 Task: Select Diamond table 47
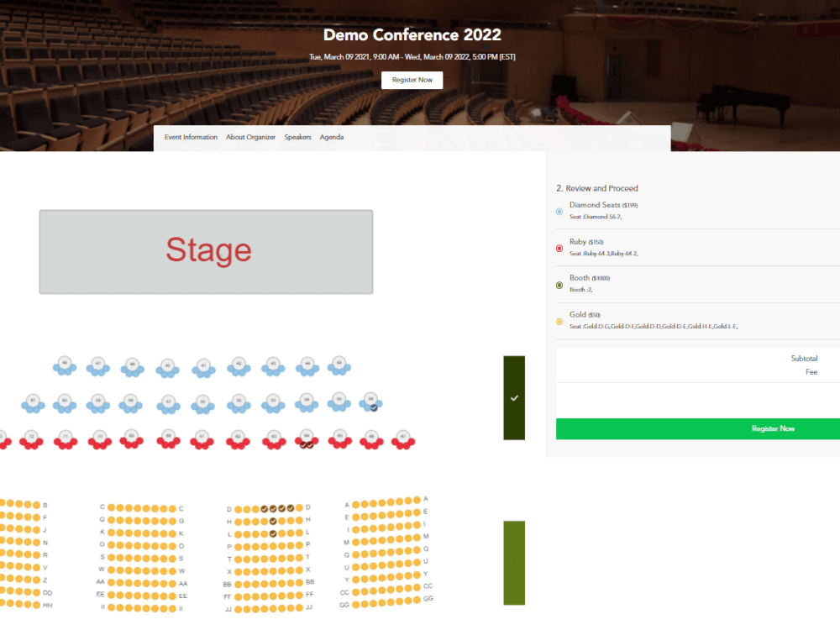[98, 366]
